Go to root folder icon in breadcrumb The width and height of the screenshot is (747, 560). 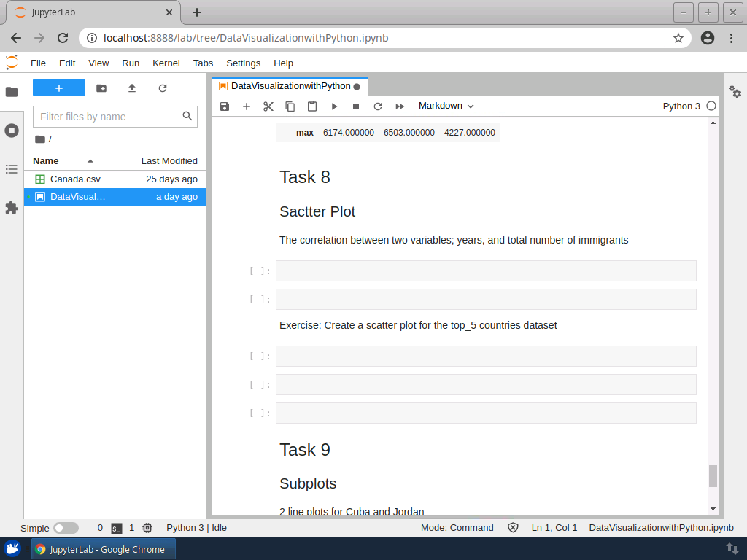click(40, 139)
